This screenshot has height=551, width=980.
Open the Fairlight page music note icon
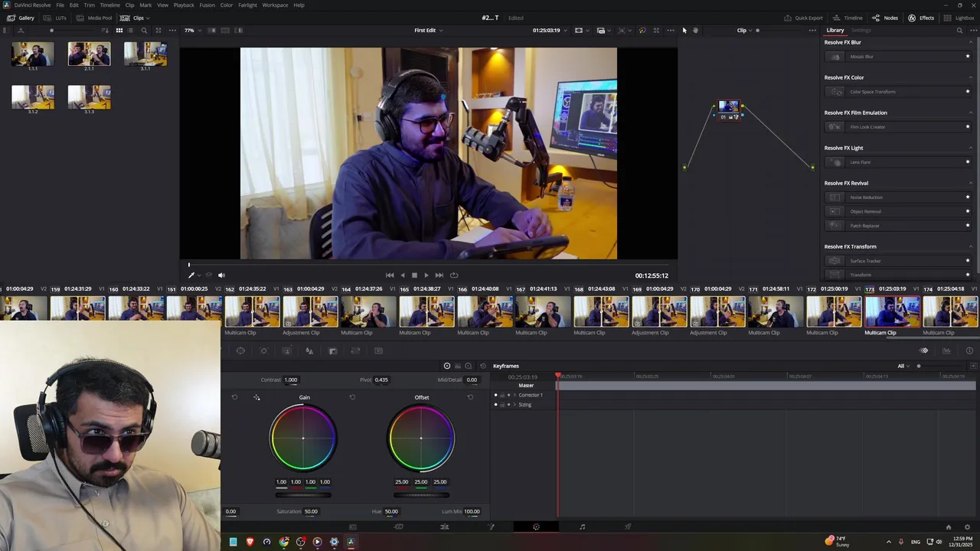[582, 527]
